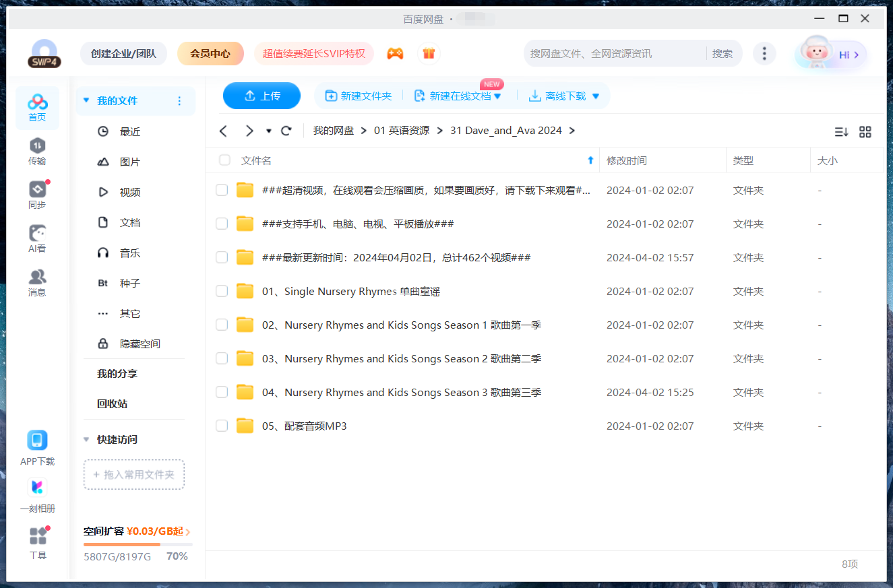
Task: Open the navigation history dropdown triangle
Action: [x=269, y=131]
